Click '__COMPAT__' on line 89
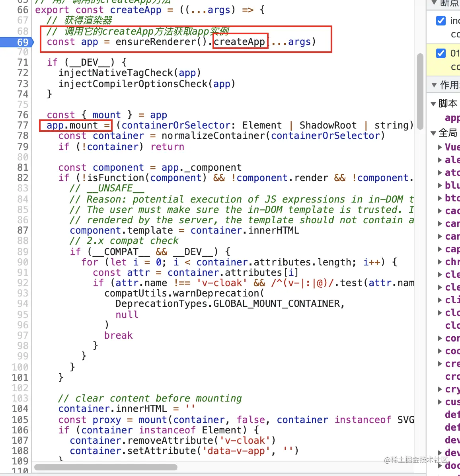This screenshot has width=460, height=476. tap(121, 252)
